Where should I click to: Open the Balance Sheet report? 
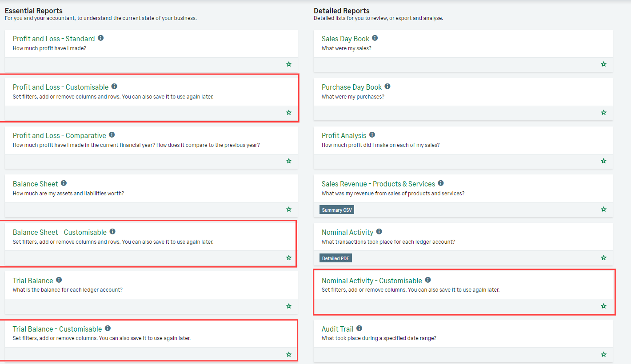click(36, 184)
